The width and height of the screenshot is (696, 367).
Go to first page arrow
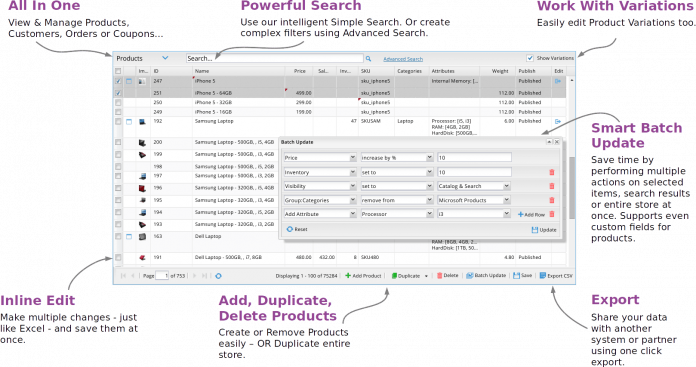(123, 276)
